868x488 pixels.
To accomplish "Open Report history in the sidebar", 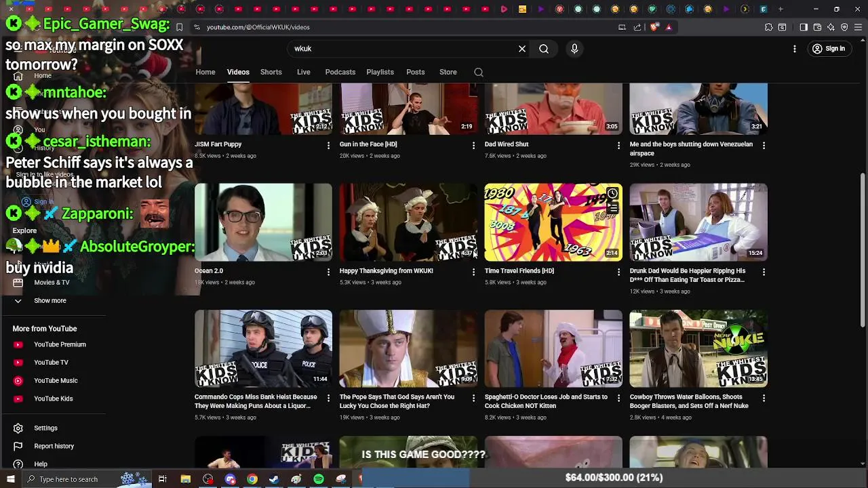I will (53, 446).
